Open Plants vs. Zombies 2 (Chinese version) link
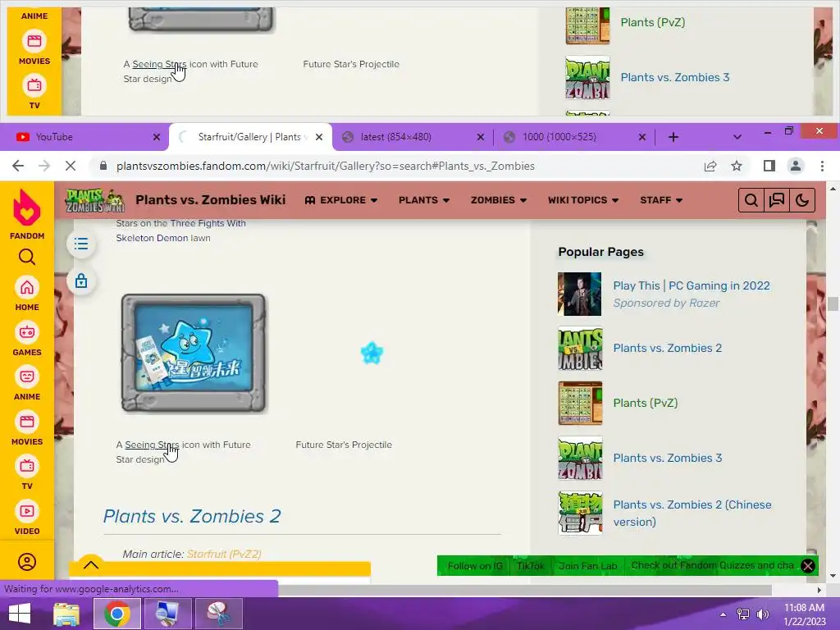The height and width of the screenshot is (630, 840). [692, 514]
